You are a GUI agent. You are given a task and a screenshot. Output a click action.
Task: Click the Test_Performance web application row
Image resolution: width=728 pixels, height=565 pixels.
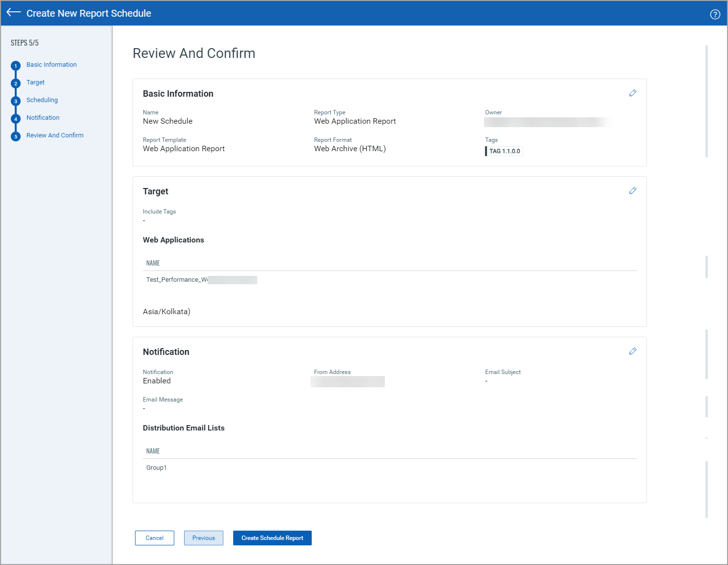pos(390,280)
